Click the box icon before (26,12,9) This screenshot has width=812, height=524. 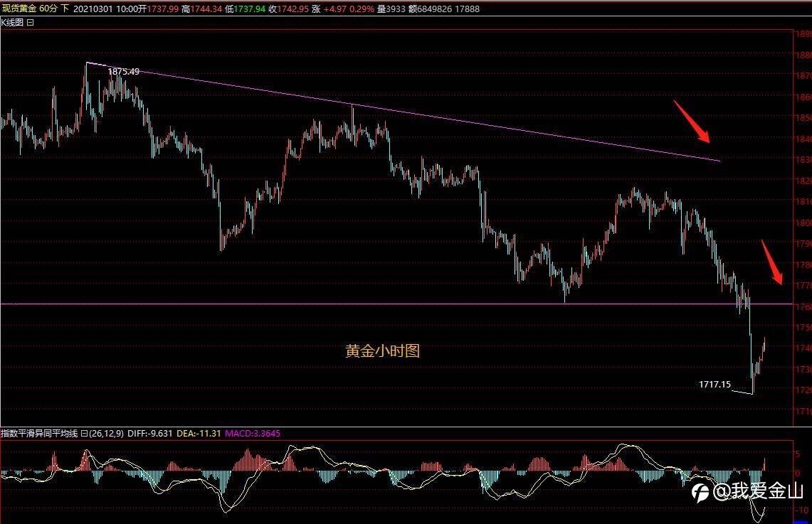[85, 434]
